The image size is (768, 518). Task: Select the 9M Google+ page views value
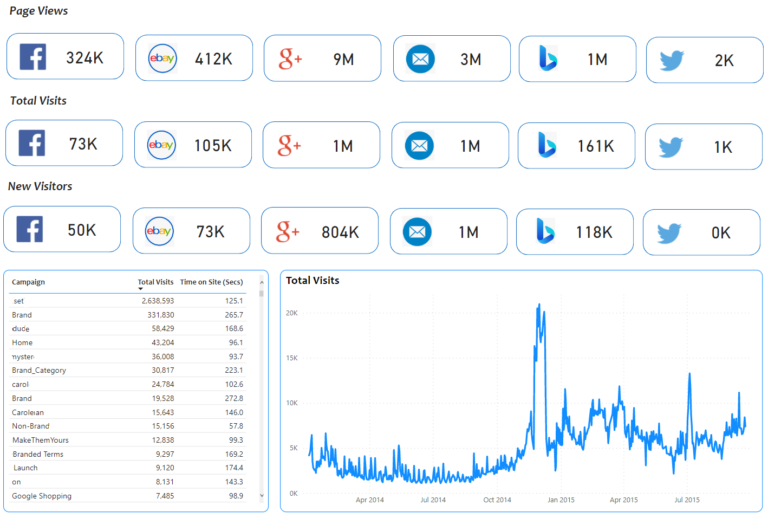pyautogui.click(x=343, y=59)
